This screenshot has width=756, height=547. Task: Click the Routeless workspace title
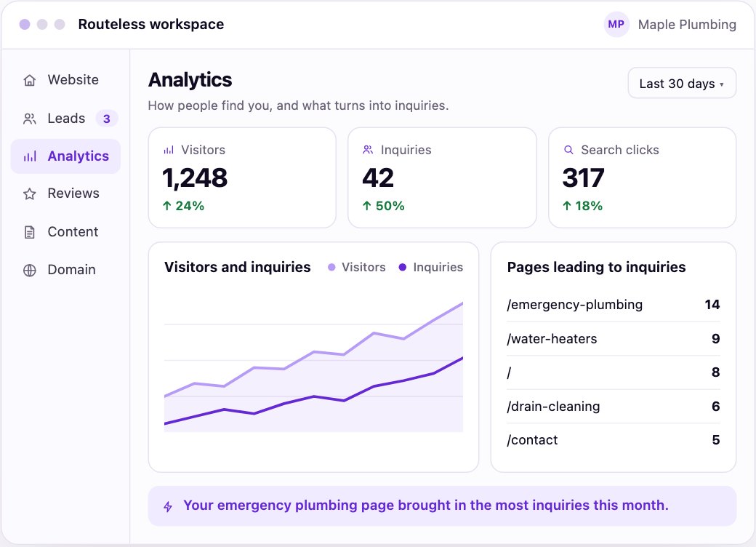tap(151, 25)
